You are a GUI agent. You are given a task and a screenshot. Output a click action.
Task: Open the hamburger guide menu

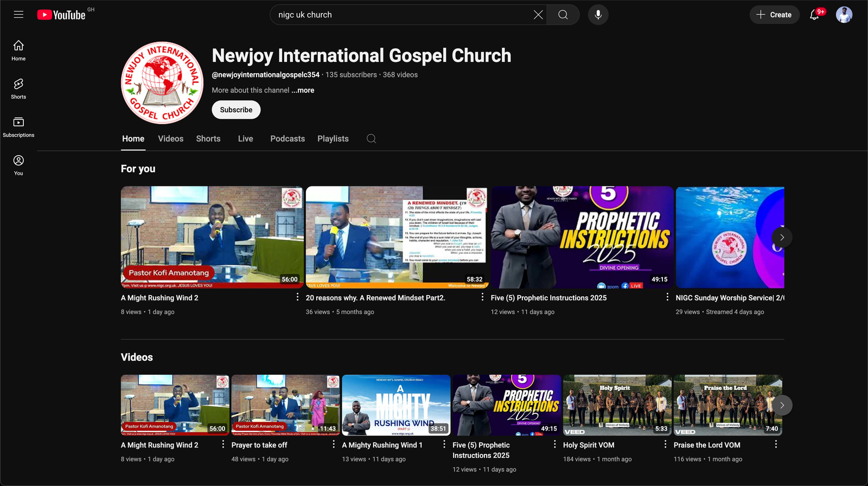(x=18, y=15)
